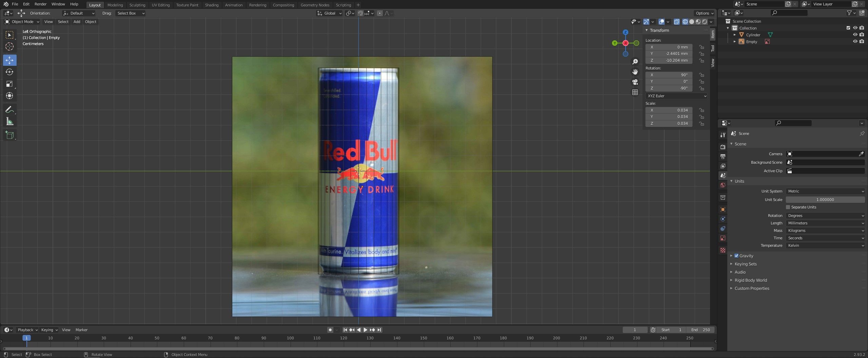868x358 pixels.
Task: Open the Object properties tab
Action: (723, 210)
